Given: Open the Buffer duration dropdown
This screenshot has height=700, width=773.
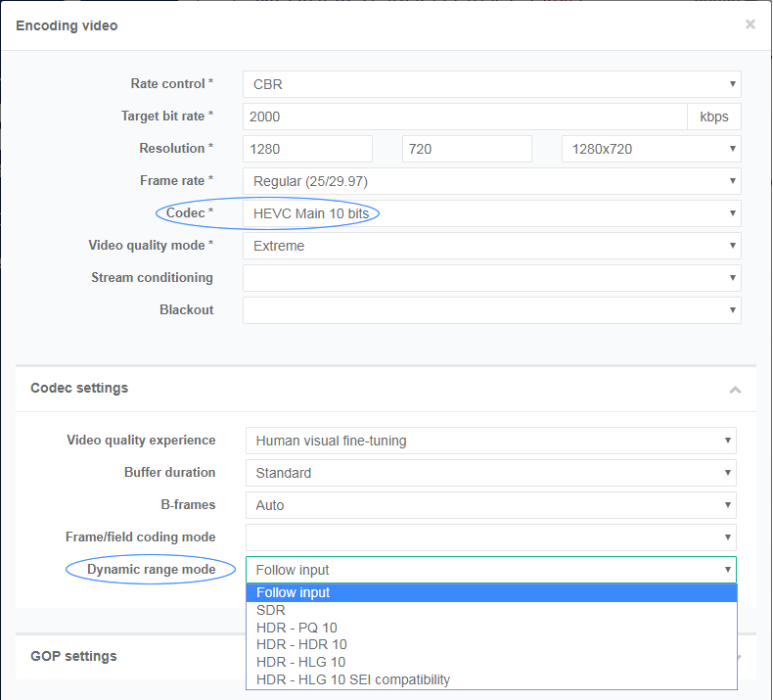Looking at the screenshot, I should coord(490,473).
